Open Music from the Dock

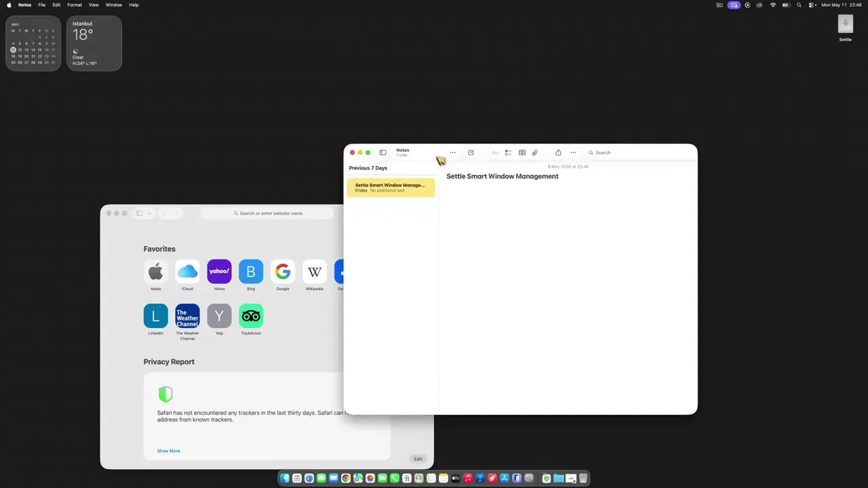[468, 478]
